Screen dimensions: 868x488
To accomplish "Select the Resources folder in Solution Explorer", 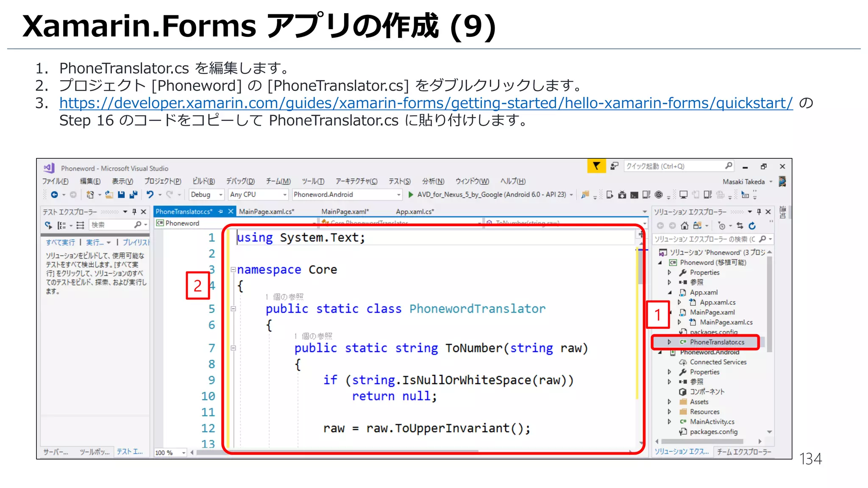I will [x=704, y=412].
